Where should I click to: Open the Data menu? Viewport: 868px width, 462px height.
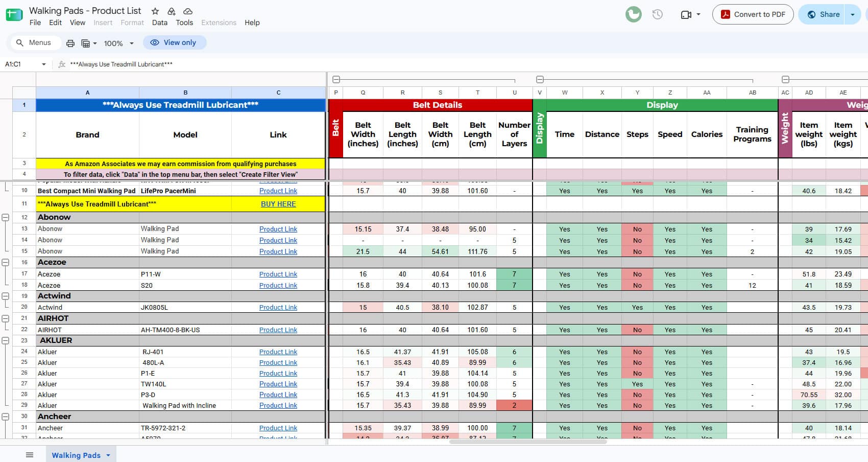159,22
